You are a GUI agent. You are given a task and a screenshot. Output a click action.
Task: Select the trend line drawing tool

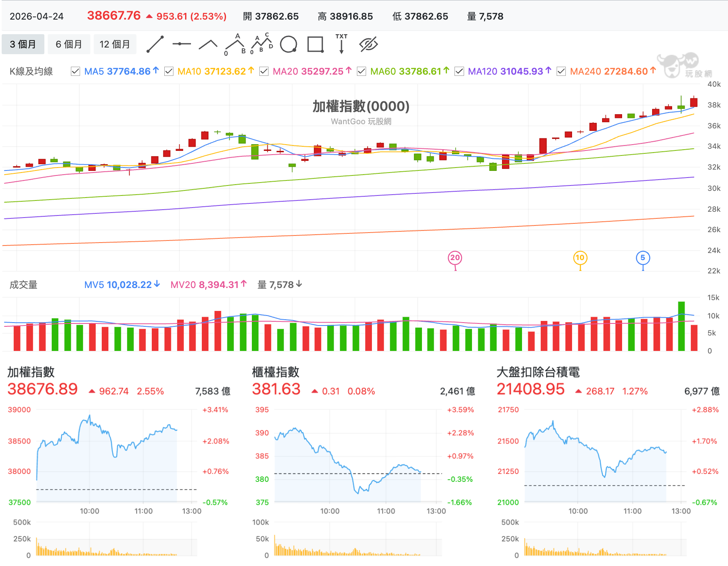pyautogui.click(x=155, y=44)
